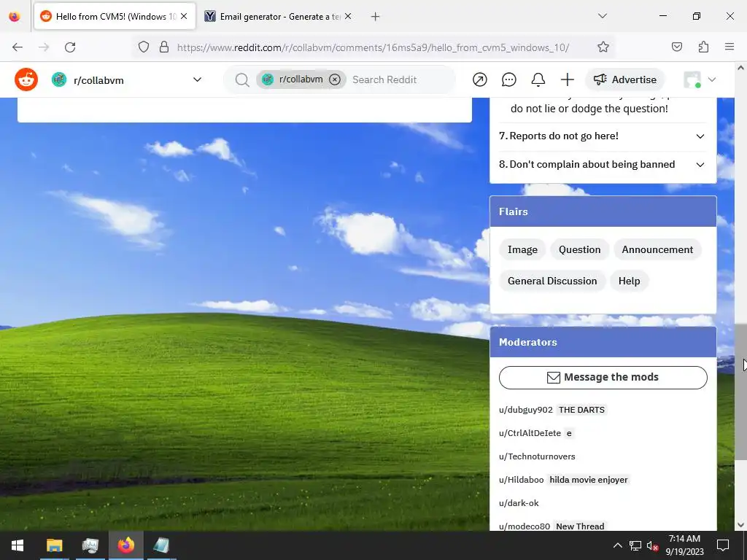The width and height of the screenshot is (747, 560).
Task: Click the magnifier search icon
Action: coord(242,79)
